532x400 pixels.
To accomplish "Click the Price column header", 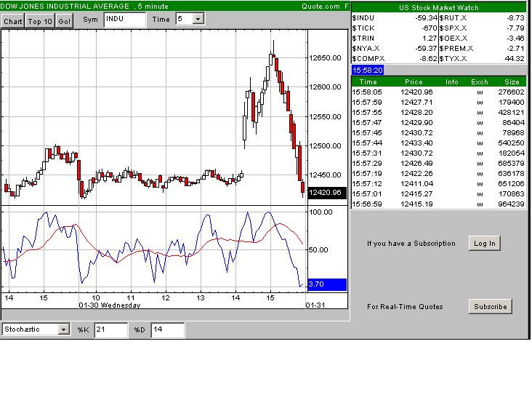I will pos(414,82).
